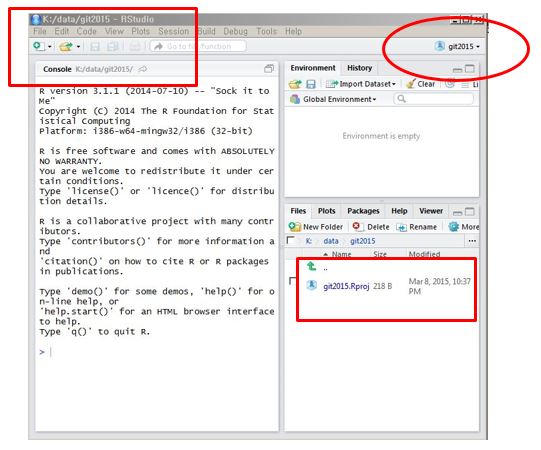Open the git2015.Rproj file link

click(x=346, y=286)
